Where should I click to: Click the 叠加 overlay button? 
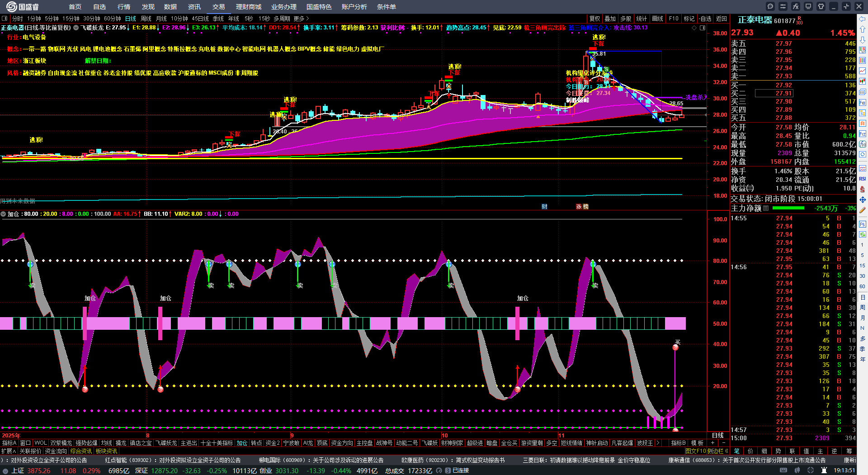point(610,19)
